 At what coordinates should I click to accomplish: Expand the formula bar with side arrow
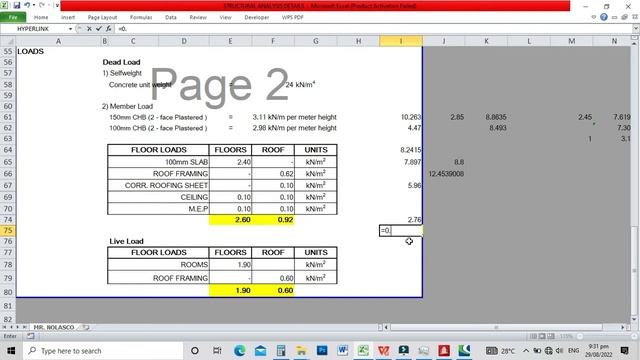(636, 29)
